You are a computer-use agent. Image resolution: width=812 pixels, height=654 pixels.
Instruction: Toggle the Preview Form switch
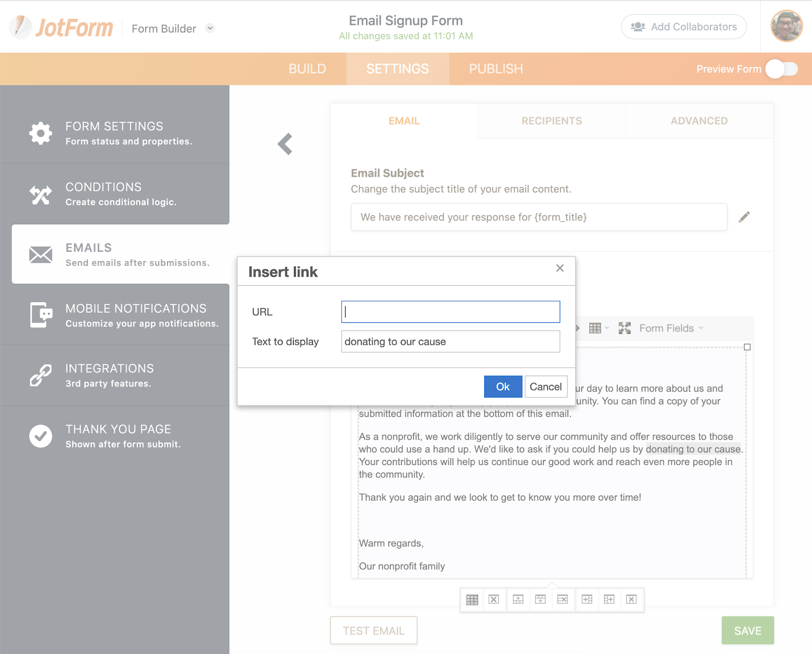[782, 69]
